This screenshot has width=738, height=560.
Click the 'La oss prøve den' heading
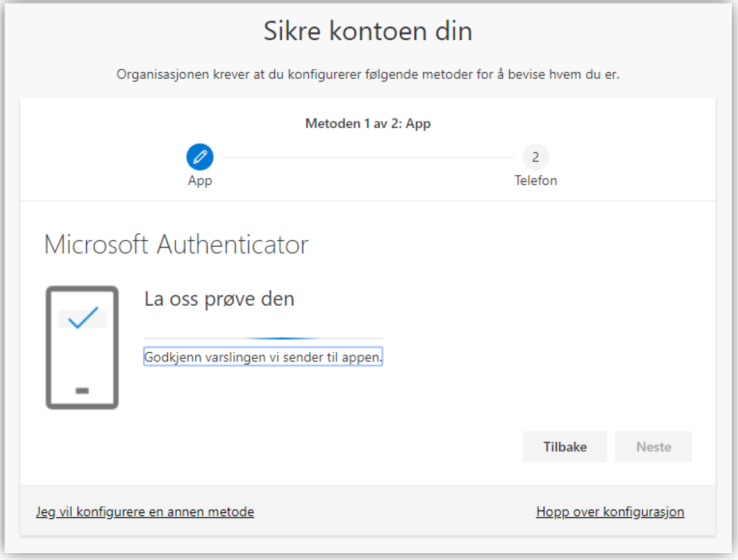[220, 299]
